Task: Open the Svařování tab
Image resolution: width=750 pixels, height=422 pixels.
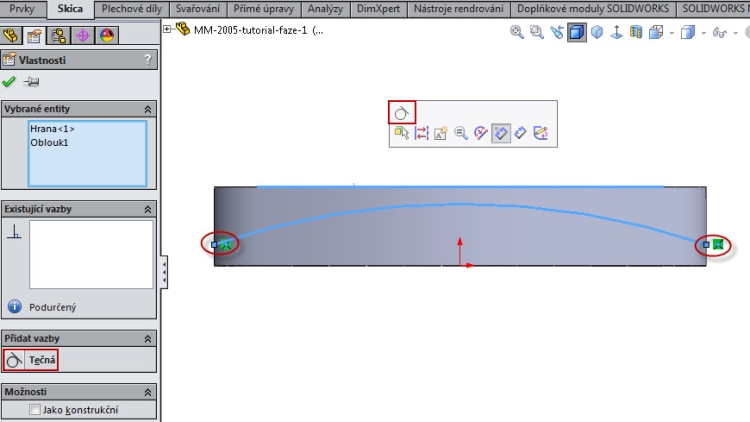Action: 198,9
